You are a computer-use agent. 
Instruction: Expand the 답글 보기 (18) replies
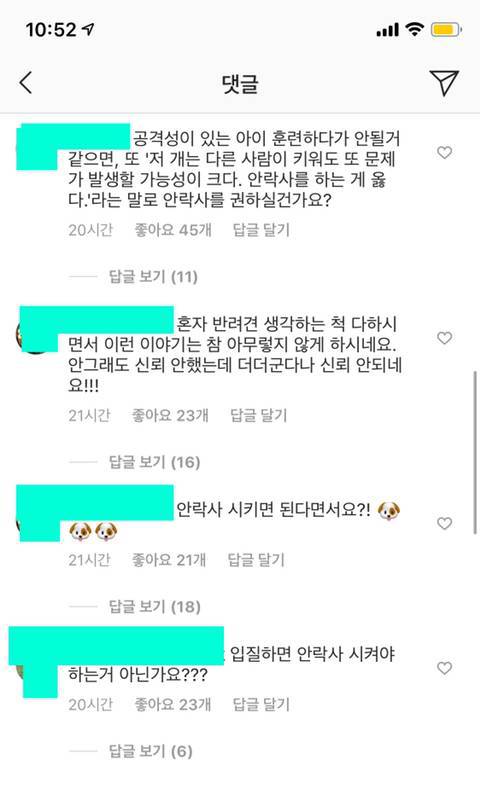(x=154, y=607)
